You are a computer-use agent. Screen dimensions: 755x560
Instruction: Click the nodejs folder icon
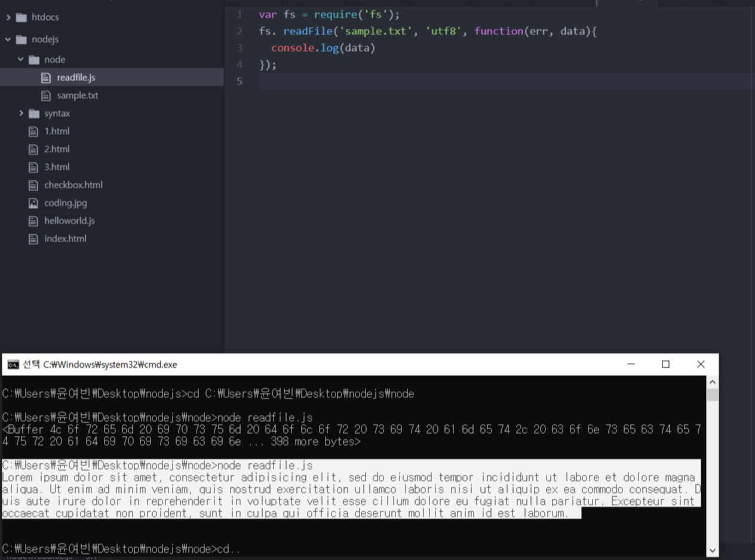point(22,39)
